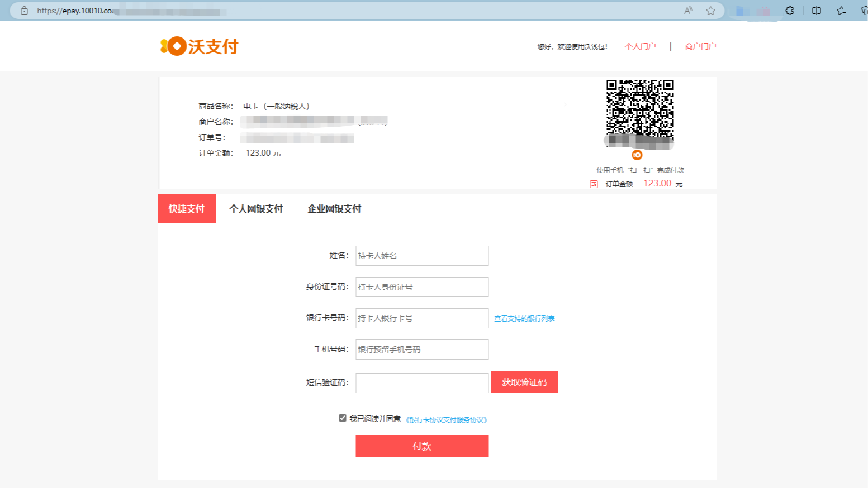Click the 123.00 元 order amount text
Viewport: 868px width, 488px height.
[263, 153]
